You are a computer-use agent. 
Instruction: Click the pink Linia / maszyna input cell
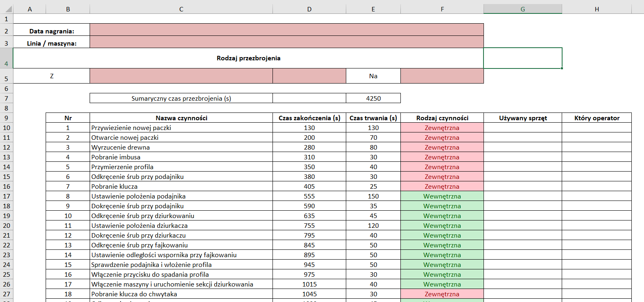pos(286,42)
